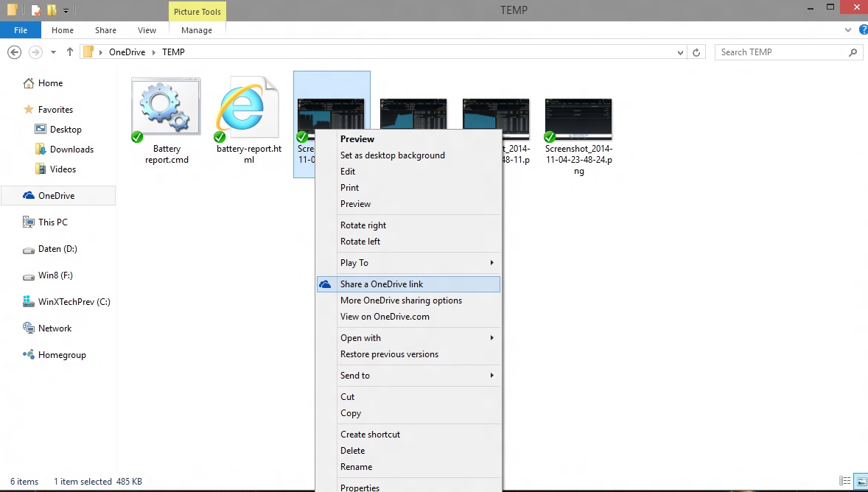
Task: Click the Back navigation arrow
Action: [x=15, y=52]
